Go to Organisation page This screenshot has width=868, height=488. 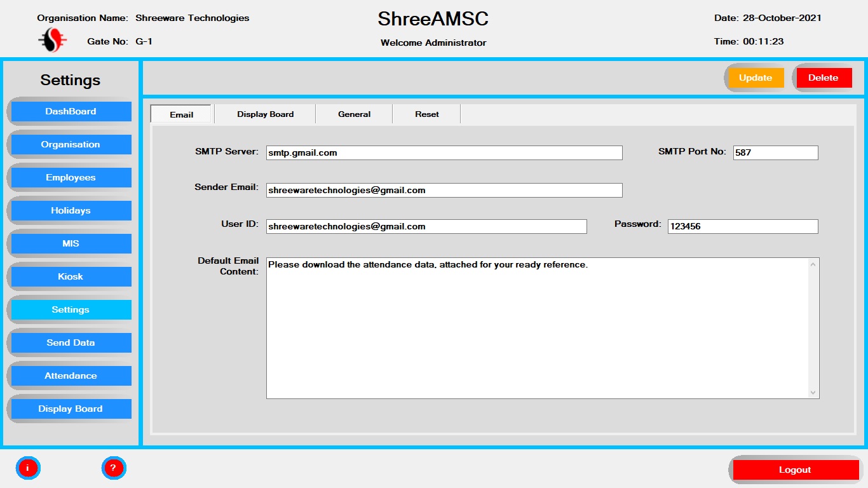(71, 144)
